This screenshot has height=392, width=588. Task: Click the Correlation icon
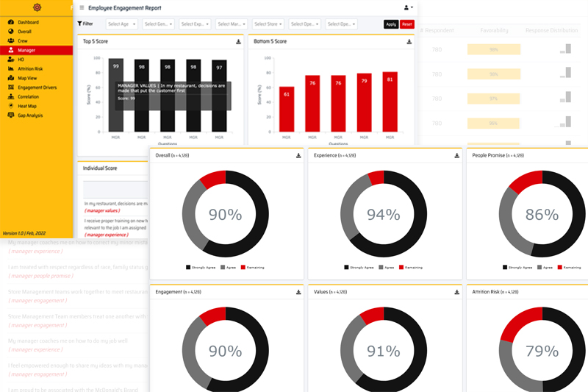[11, 96]
